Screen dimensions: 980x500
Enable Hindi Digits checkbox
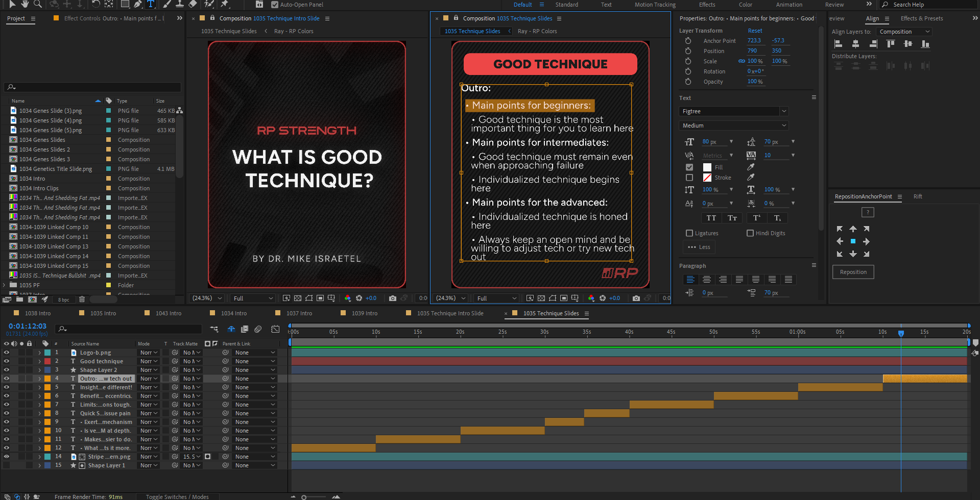point(750,233)
